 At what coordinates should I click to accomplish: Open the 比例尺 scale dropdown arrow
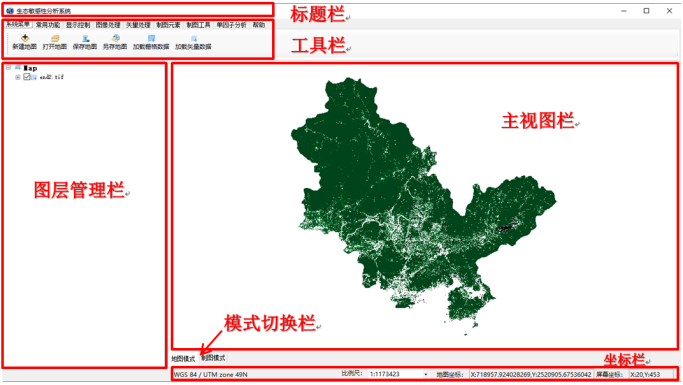(x=426, y=374)
